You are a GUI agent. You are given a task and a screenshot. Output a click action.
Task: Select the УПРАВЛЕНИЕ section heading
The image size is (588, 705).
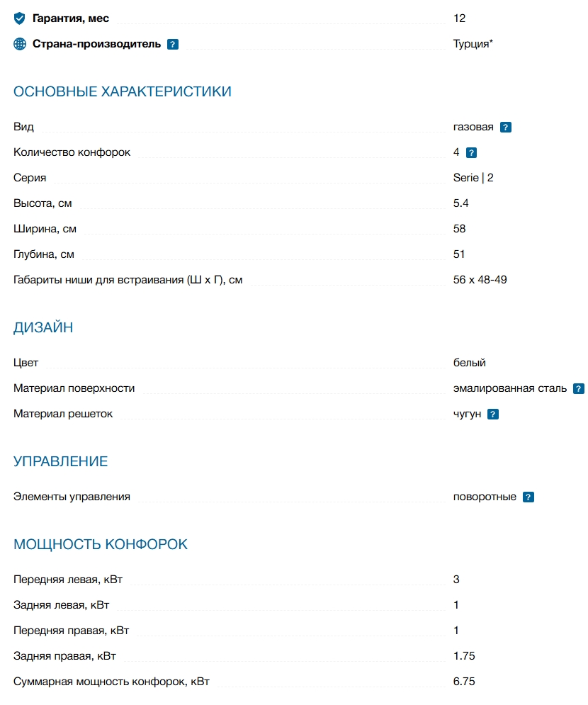pos(61,462)
